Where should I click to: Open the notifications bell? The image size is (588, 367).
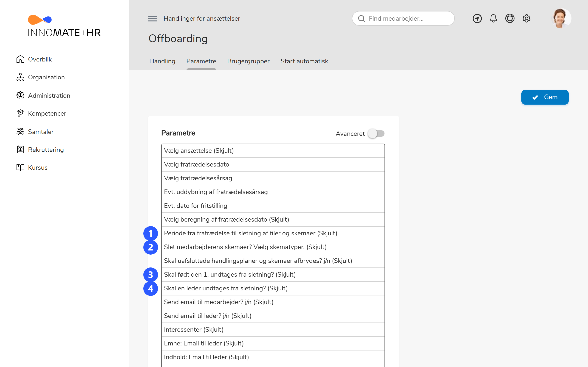[493, 18]
